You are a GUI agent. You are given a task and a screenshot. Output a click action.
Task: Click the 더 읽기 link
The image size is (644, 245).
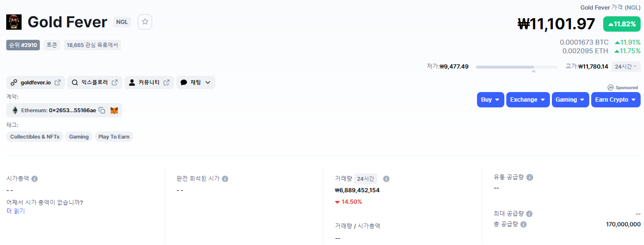15,211
